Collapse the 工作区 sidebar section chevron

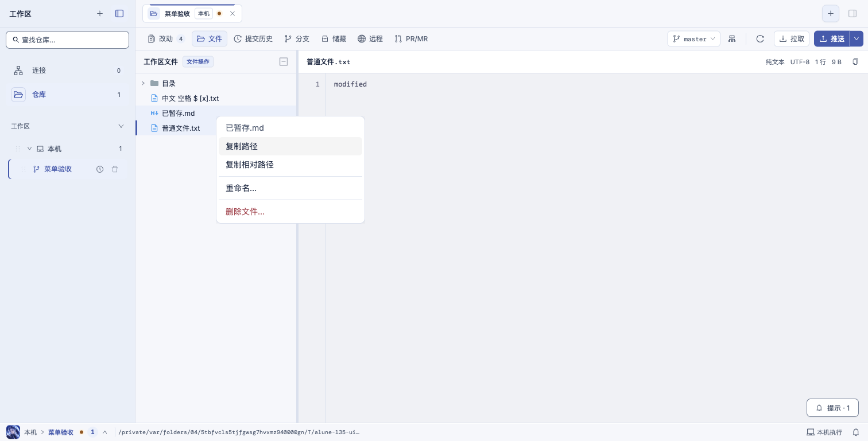[x=121, y=126]
